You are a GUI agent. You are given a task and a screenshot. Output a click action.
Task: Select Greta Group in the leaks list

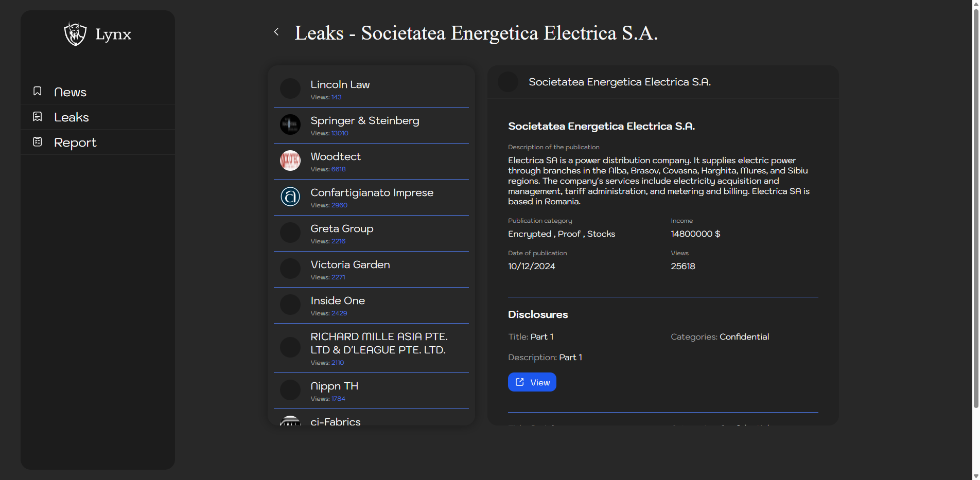point(342,229)
